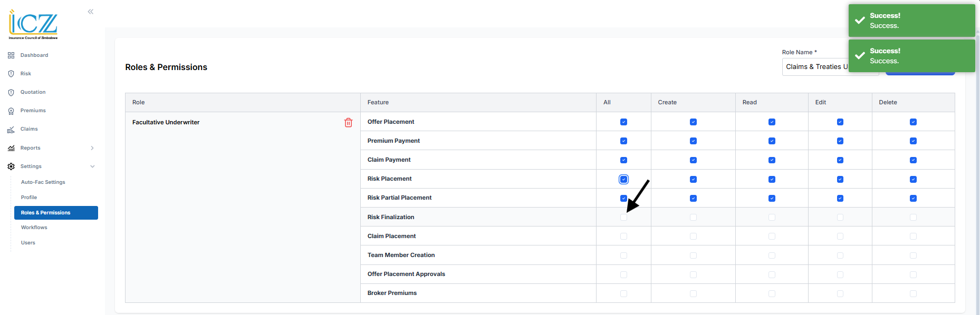Click the Premiums badge icon
The height and width of the screenshot is (315, 980).
pos(11,111)
